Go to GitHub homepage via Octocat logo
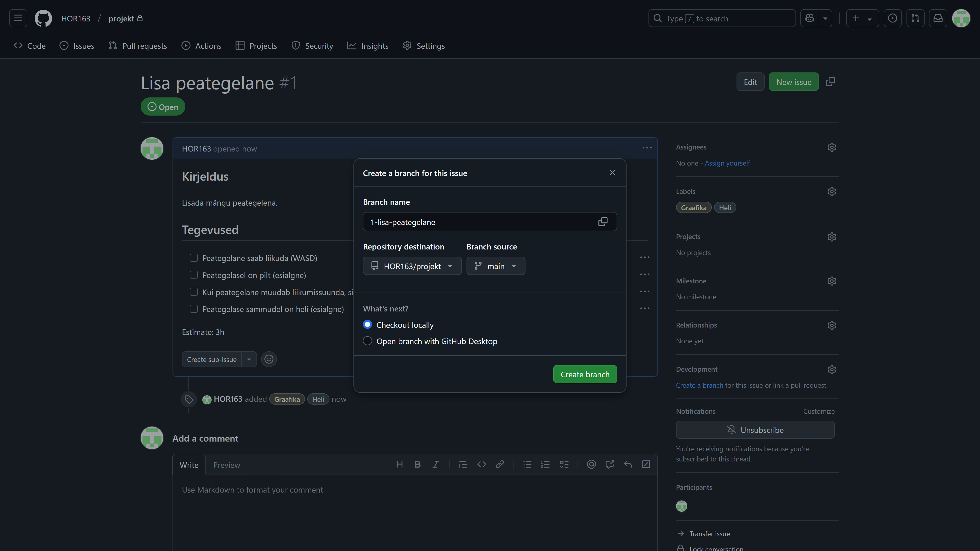 tap(43, 18)
